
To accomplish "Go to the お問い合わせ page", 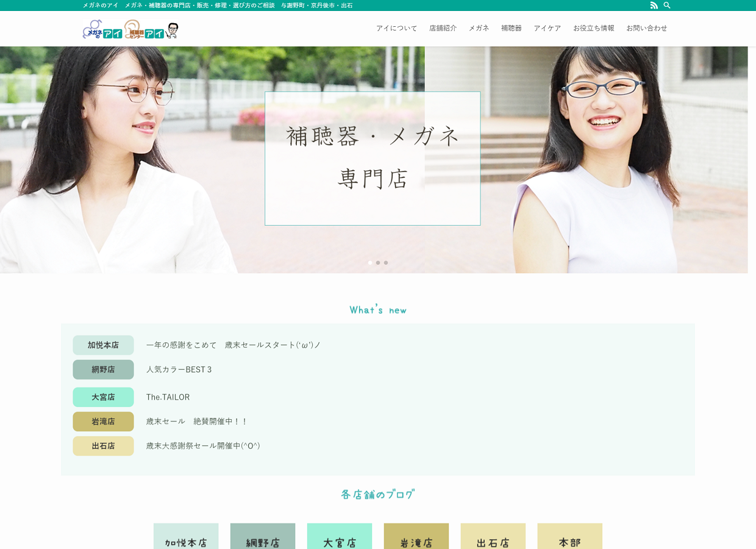I will pos(646,28).
